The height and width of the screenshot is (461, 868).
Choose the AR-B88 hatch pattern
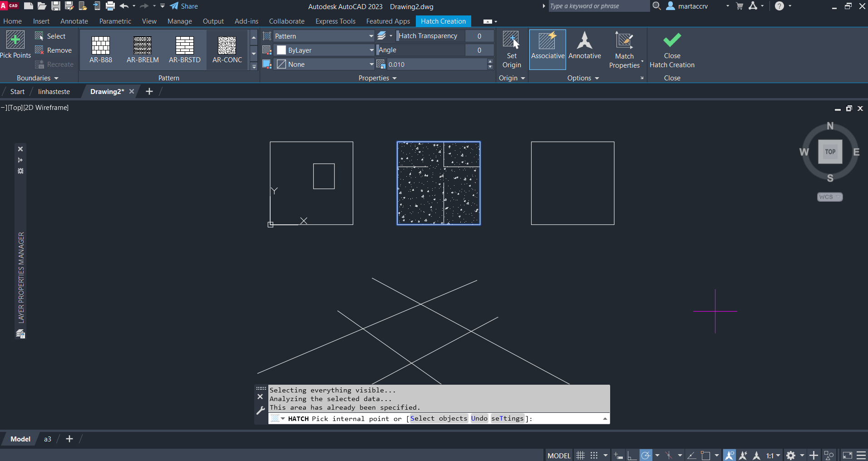[x=101, y=50]
